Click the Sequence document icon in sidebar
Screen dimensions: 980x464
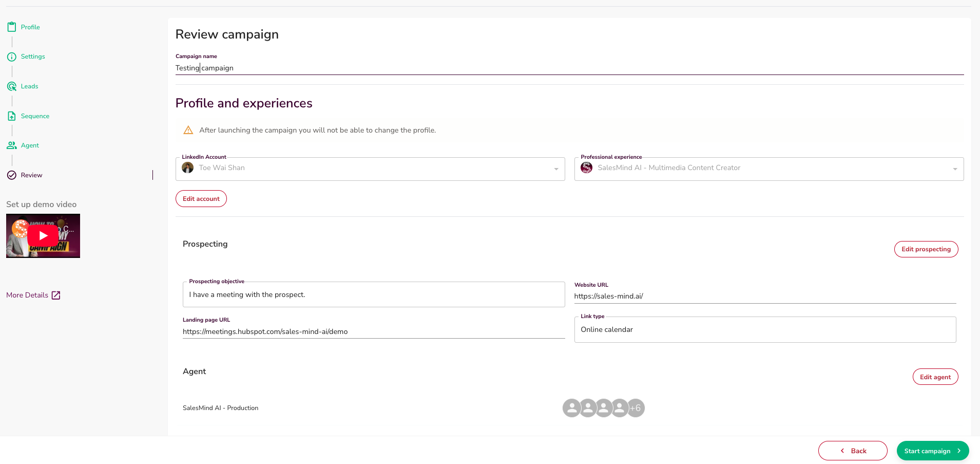[x=11, y=116]
